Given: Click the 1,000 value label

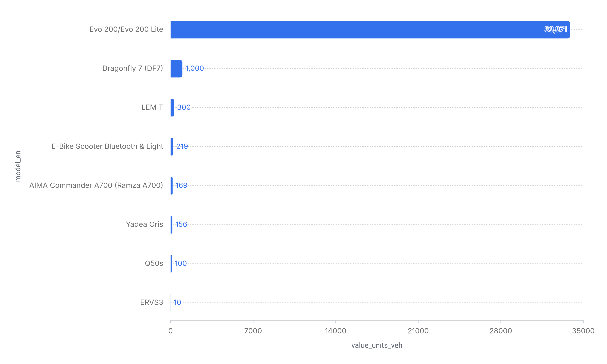Looking at the screenshot, I should [194, 68].
